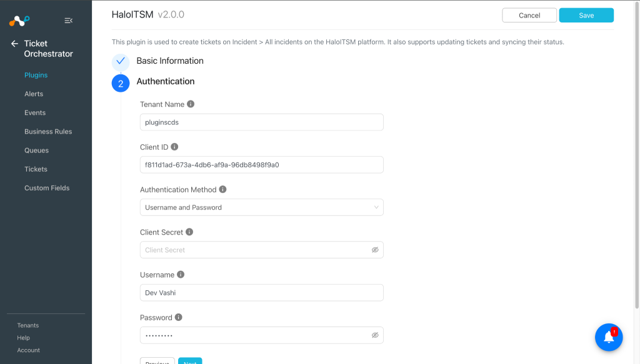
Task: Click the HaloITSM plugin title
Action: [132, 15]
